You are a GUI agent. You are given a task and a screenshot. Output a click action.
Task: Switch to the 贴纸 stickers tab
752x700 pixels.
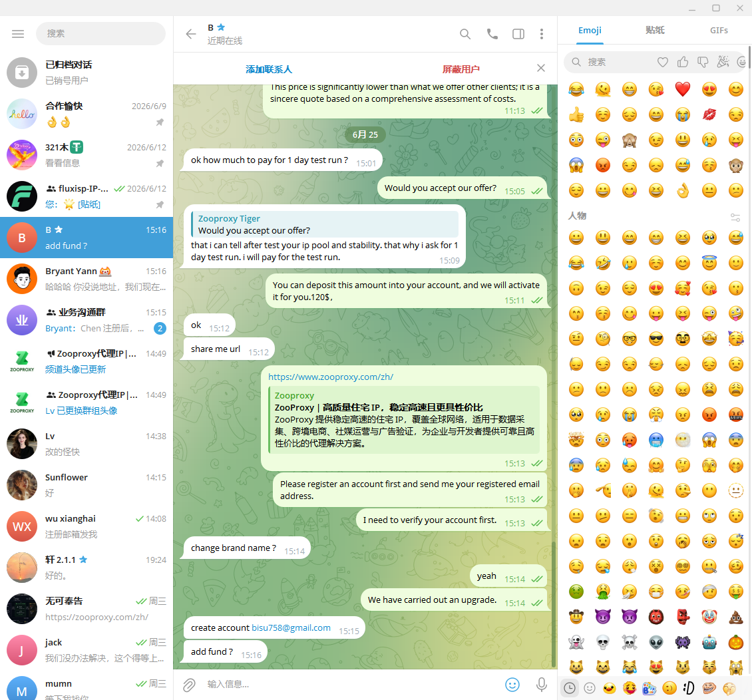pyautogui.click(x=655, y=30)
